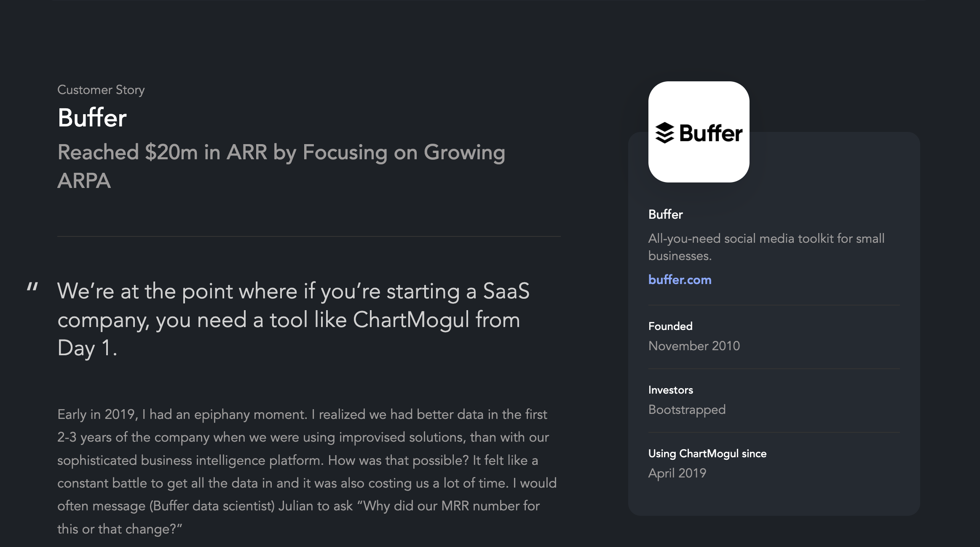Click the Bootstrapped value

[687, 409]
